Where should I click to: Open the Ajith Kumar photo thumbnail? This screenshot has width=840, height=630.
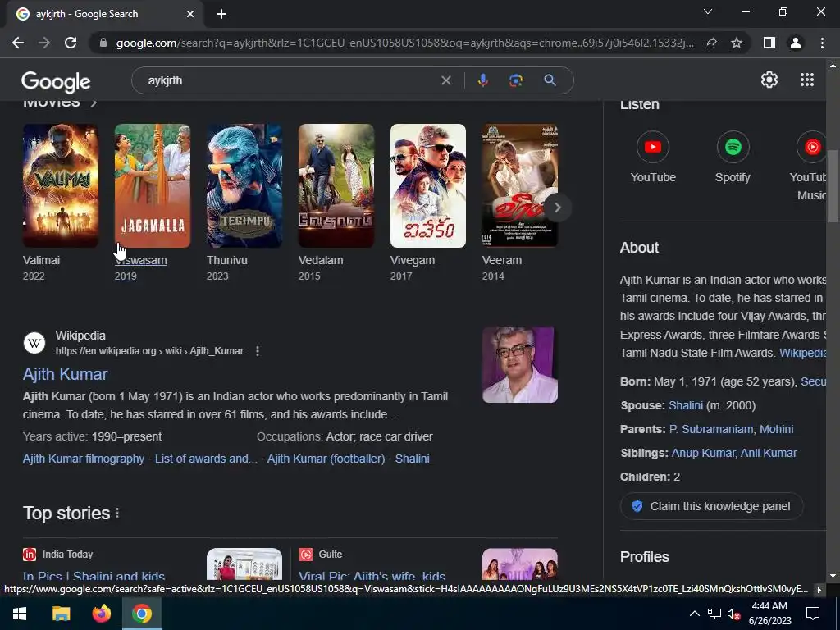(519, 365)
